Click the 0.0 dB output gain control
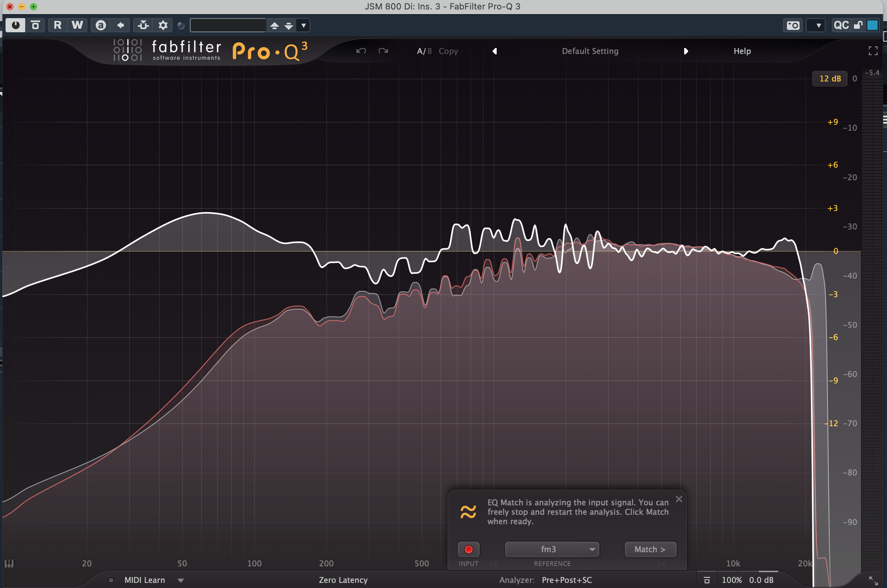 (761, 580)
